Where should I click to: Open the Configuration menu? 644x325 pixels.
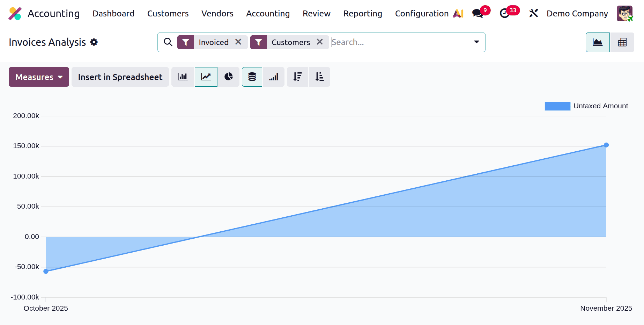[422, 14]
